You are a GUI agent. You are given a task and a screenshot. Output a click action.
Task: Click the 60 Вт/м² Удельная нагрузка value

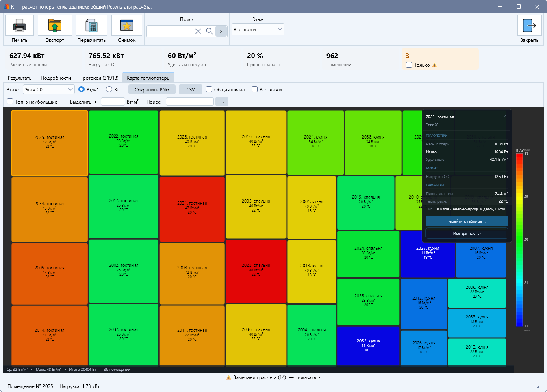pos(182,56)
